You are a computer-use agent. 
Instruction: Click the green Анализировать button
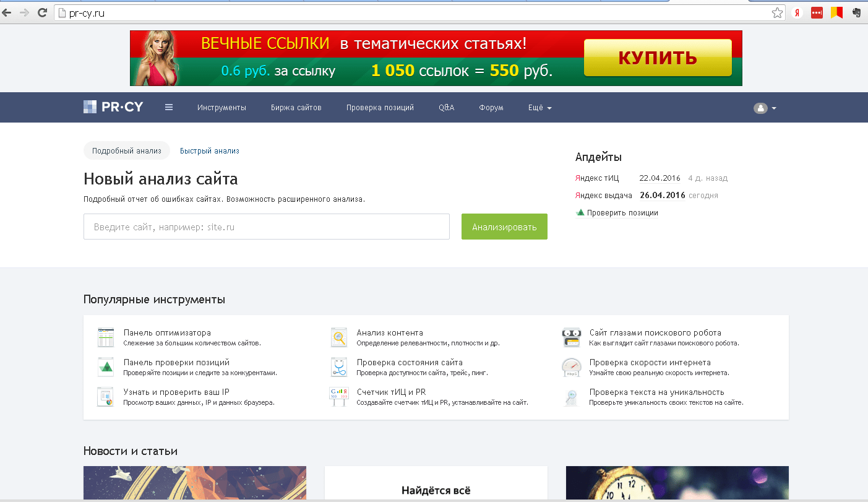pos(504,227)
